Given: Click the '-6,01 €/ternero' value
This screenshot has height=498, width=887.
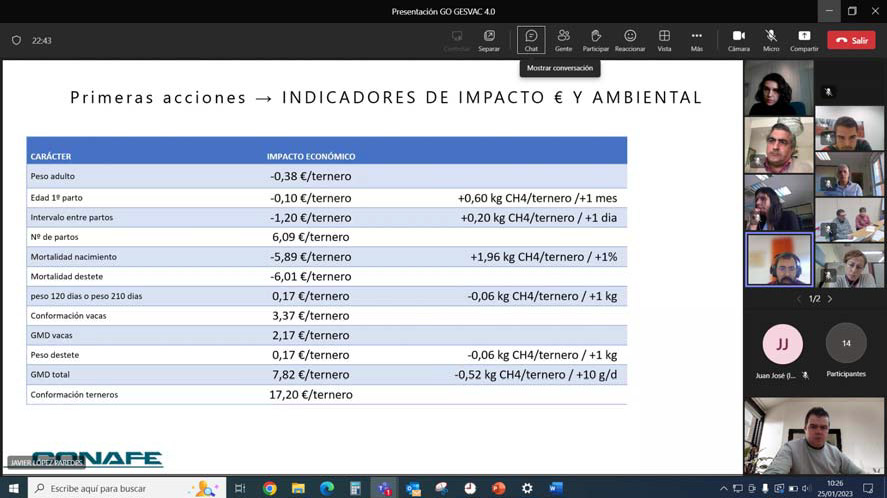Looking at the screenshot, I should click(311, 276).
